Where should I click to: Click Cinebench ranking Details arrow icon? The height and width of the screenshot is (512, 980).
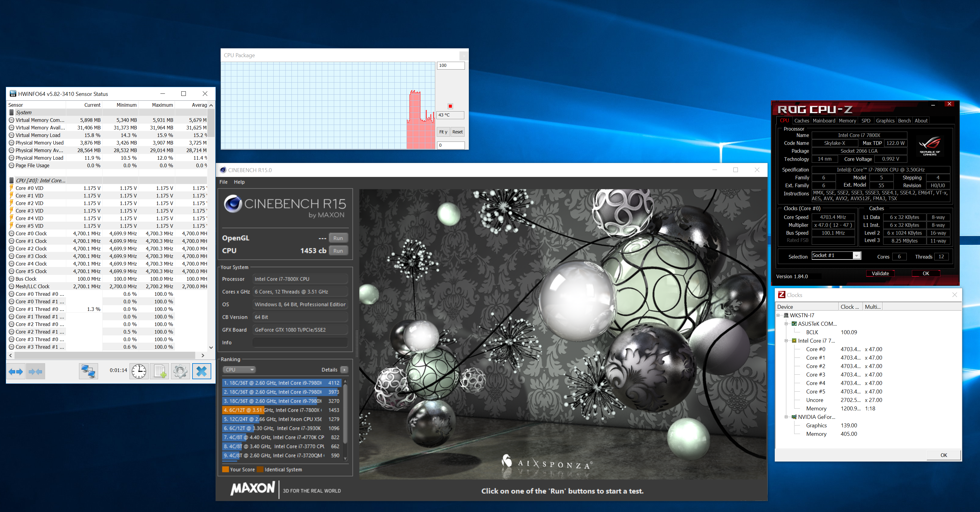(344, 370)
